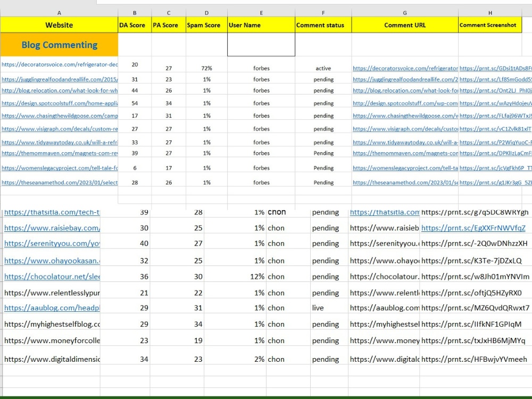The height and width of the screenshot is (399, 532).
Task: Open the womenslegacyproject.com website link
Action: pyautogui.click(x=60, y=168)
